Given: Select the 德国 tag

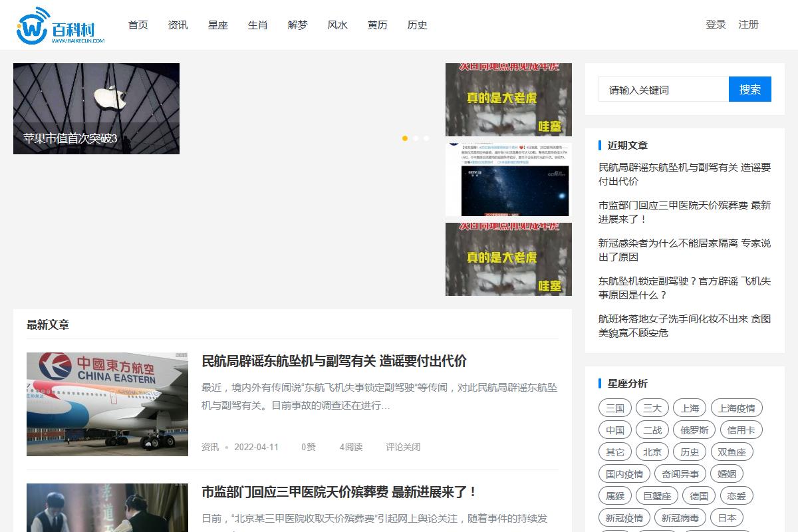Looking at the screenshot, I should coord(699,496).
